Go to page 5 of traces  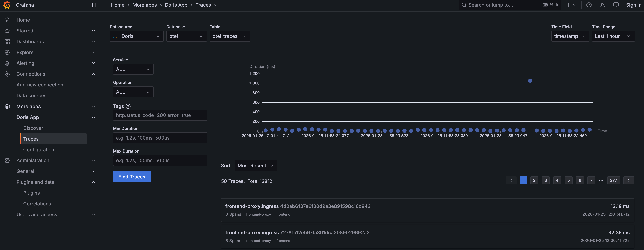[569, 180]
